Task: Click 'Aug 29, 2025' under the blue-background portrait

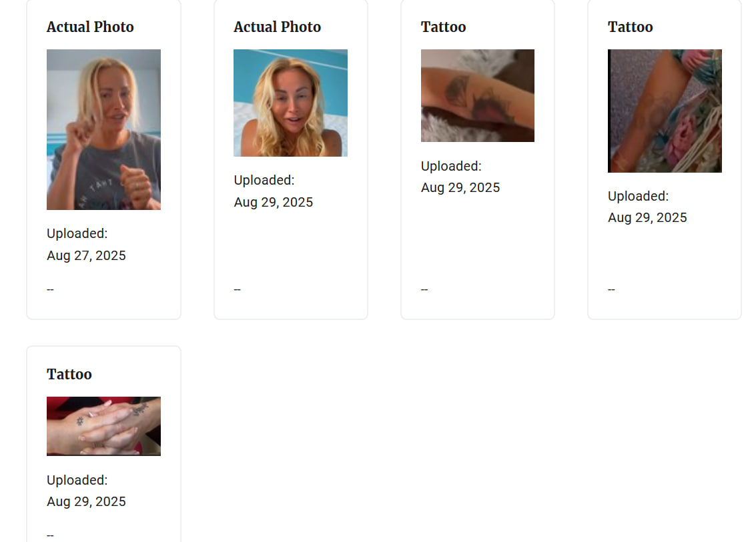Action: 274,202
